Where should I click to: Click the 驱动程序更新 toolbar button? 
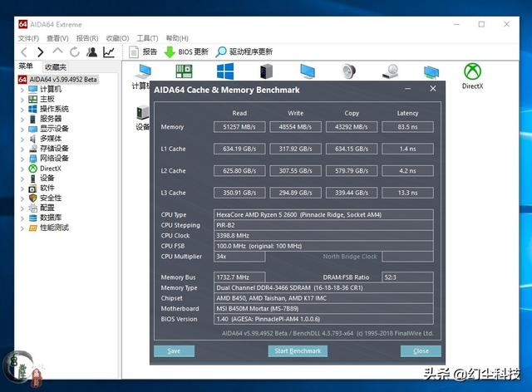coord(244,51)
